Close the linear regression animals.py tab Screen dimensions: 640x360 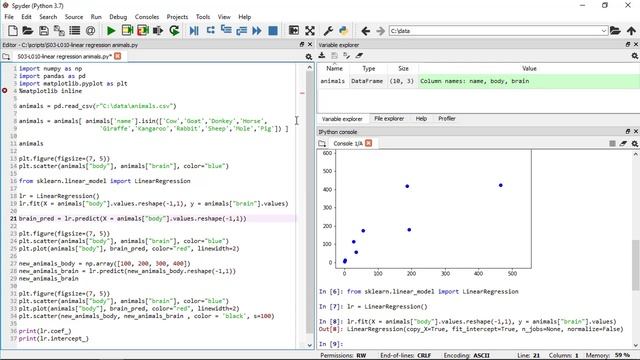(x=118, y=56)
